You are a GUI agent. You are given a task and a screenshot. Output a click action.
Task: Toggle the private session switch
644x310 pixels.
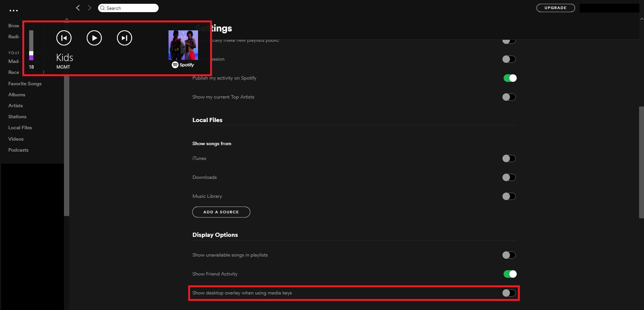coord(509,59)
